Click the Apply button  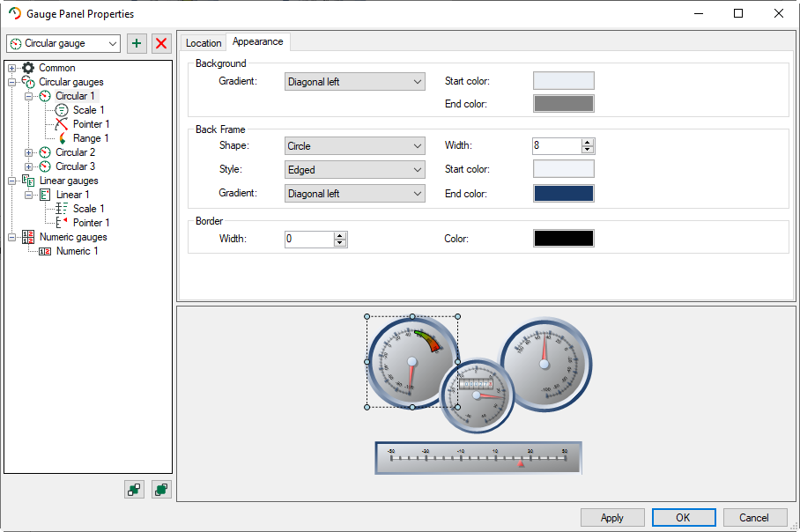point(612,518)
